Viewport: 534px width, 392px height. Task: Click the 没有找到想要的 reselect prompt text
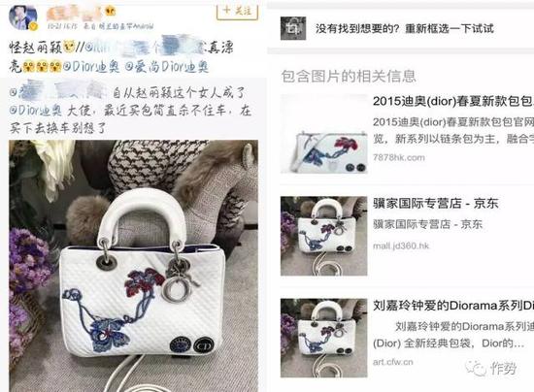click(x=404, y=28)
